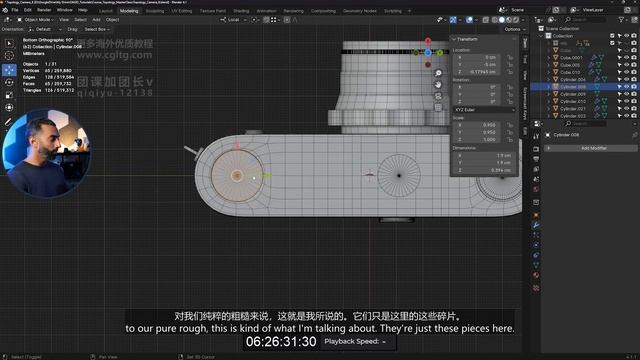This screenshot has height=360, width=640.
Task: Switch to the Geometry Nodes workspace tab
Action: (360, 11)
